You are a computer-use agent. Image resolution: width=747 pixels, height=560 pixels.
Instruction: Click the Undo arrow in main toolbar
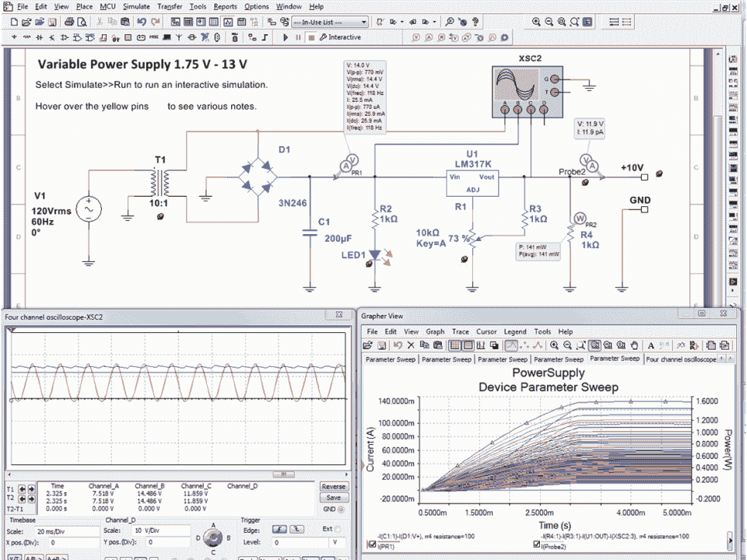142,22
